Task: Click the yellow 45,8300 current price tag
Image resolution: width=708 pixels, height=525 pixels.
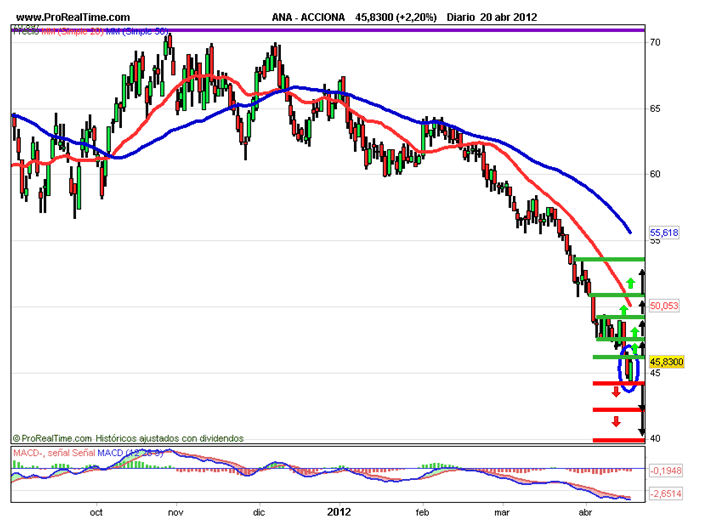Action: point(666,362)
